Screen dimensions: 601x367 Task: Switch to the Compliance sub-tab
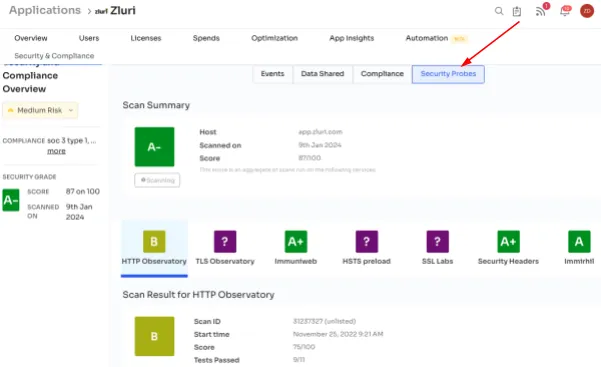click(x=382, y=74)
